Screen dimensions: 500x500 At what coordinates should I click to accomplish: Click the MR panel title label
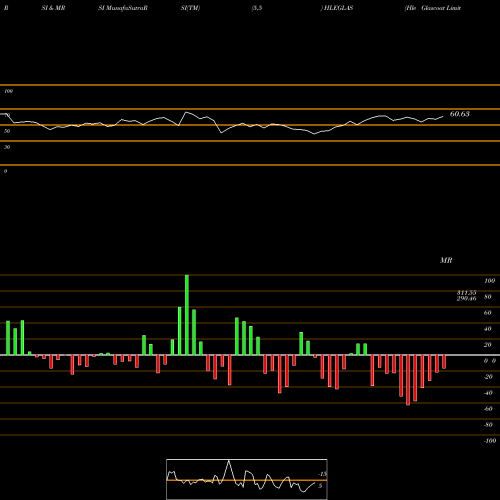446,260
